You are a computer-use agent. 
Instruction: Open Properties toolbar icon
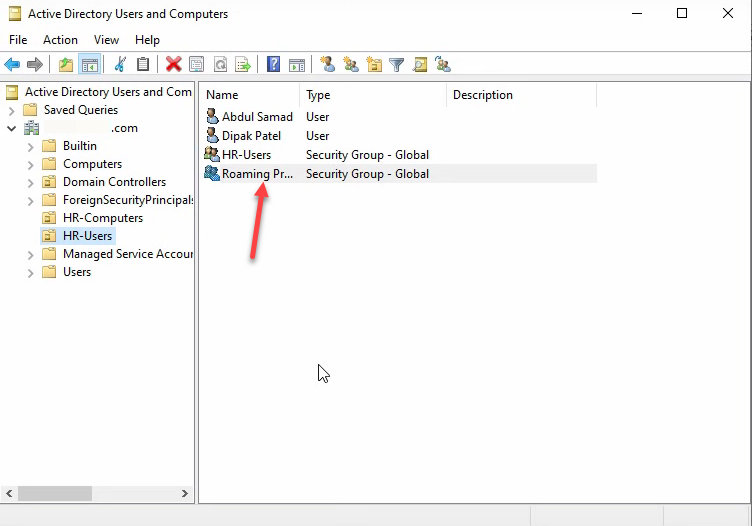[197, 64]
